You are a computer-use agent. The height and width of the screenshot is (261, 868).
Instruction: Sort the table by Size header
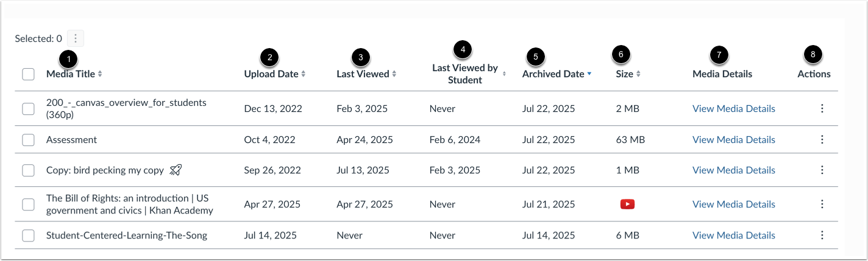(x=628, y=74)
